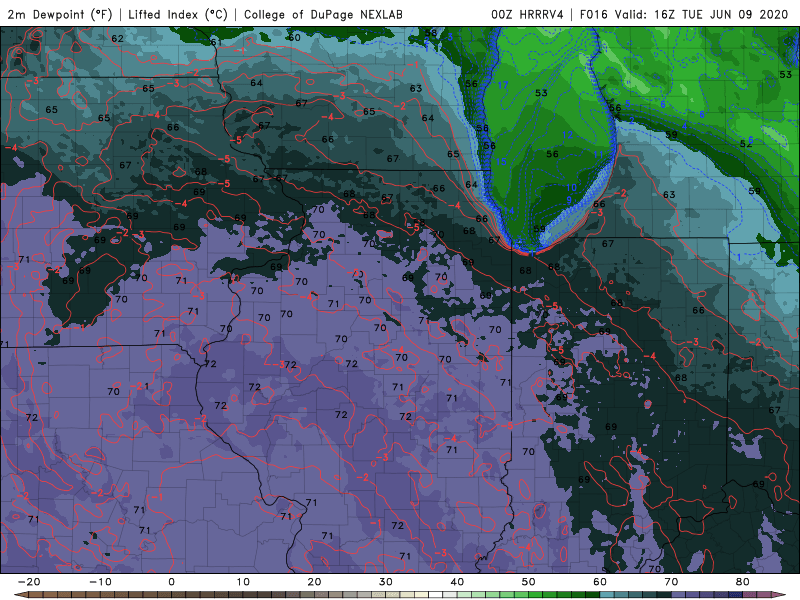800x600 pixels.
Task: Click the '00Z HRRRV4' model run label
Action: [x=527, y=14]
